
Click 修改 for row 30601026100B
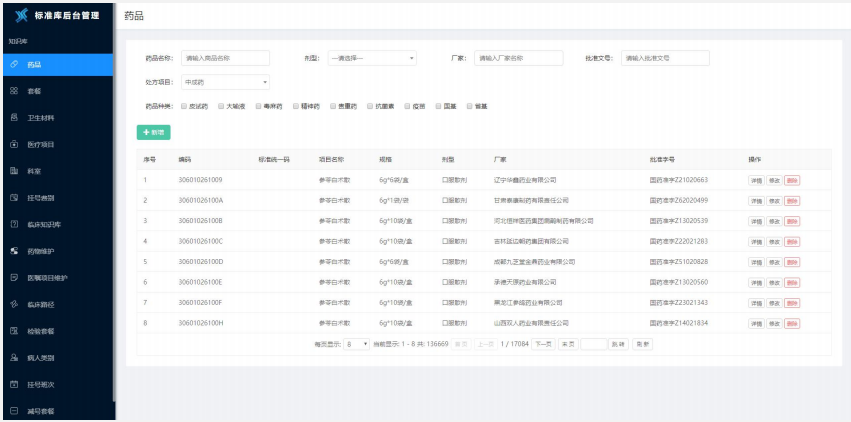pos(774,221)
